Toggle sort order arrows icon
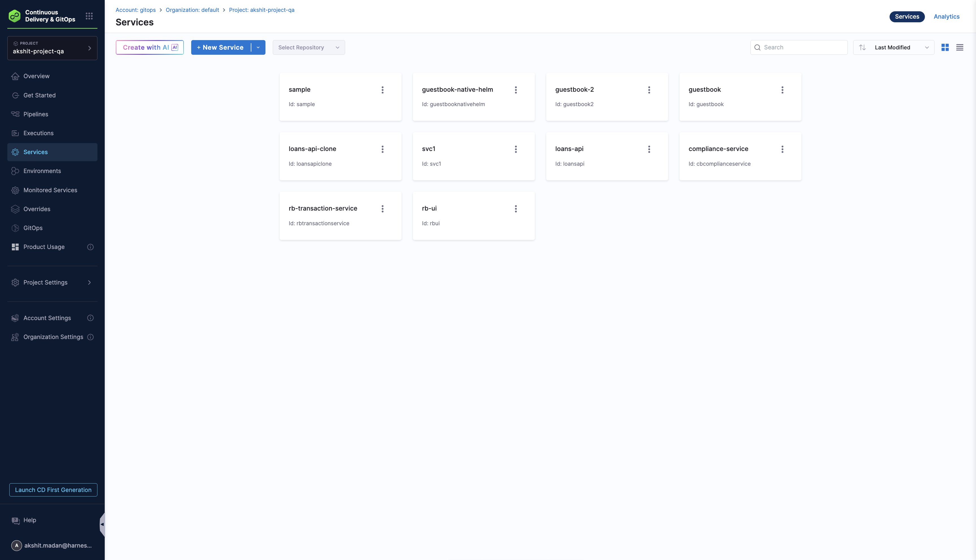This screenshot has height=560, width=976. tap(862, 47)
